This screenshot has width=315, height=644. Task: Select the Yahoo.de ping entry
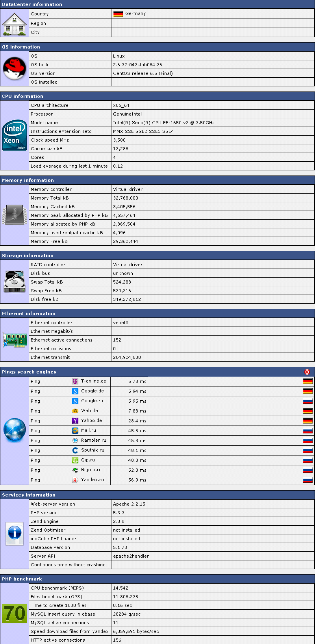(x=91, y=421)
